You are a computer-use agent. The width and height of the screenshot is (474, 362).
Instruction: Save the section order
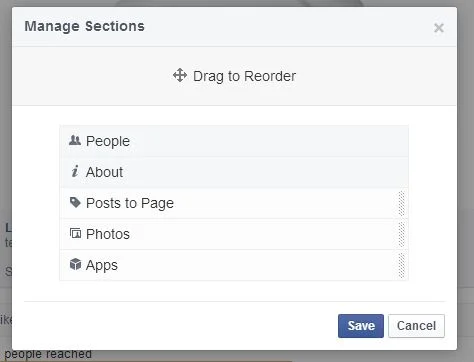click(x=361, y=326)
